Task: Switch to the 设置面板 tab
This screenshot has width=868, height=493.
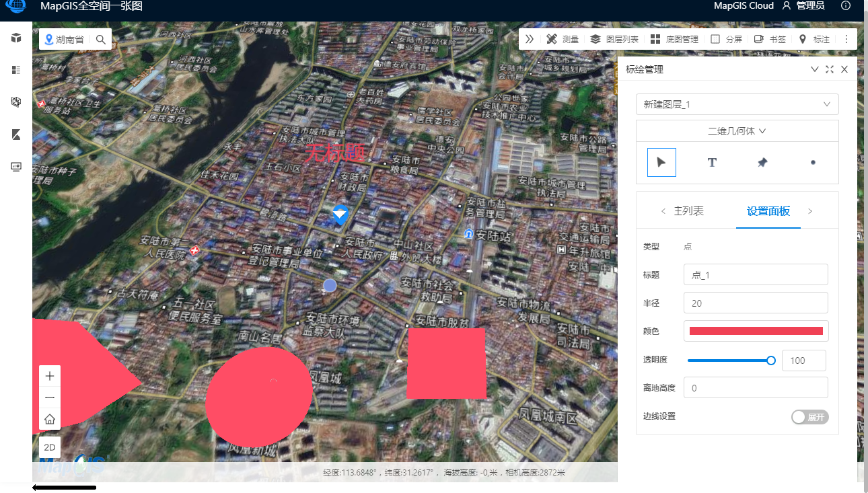Action: (x=768, y=211)
